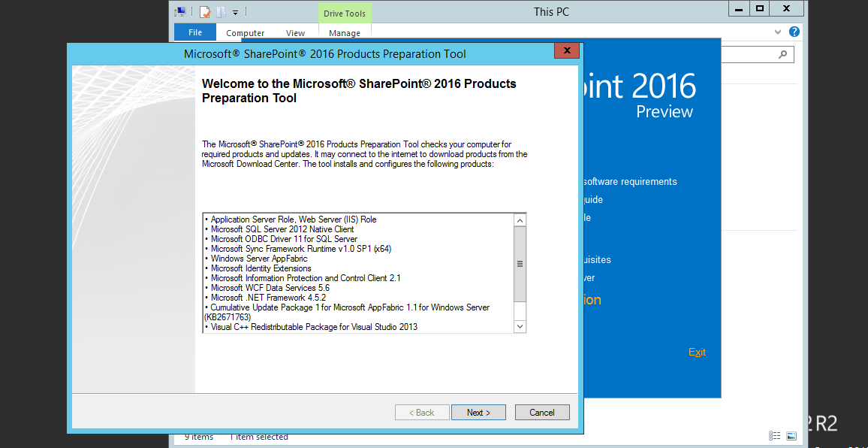Open the Customize Quick Access Toolbar dropdown
Viewport: 868px width, 448px height.
235,12
